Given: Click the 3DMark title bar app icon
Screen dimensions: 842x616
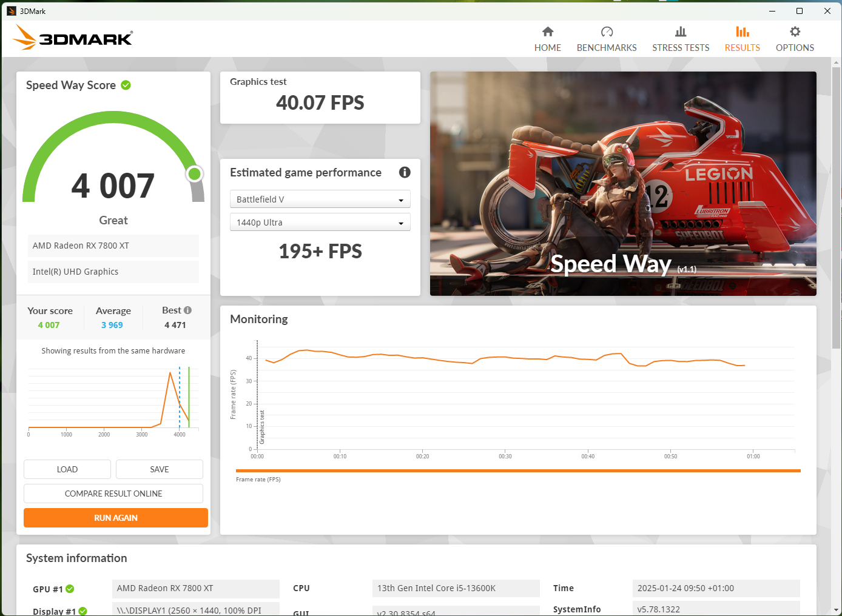Looking at the screenshot, I should click(11, 11).
